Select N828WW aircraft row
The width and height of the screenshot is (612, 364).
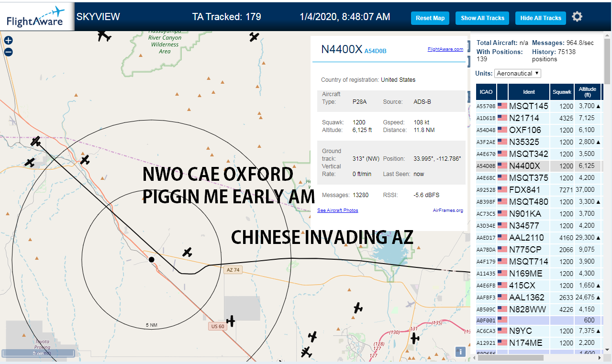(x=539, y=309)
